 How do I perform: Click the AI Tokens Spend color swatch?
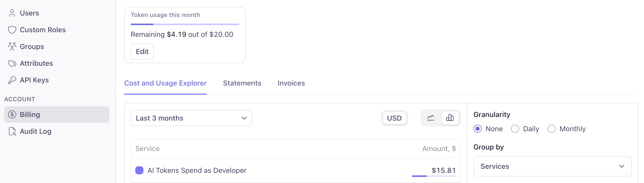pos(139,170)
